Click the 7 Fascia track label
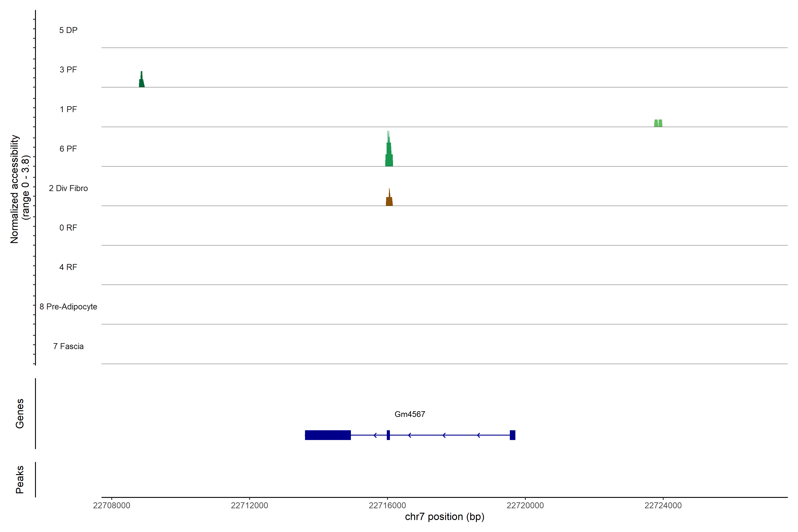 68,346
